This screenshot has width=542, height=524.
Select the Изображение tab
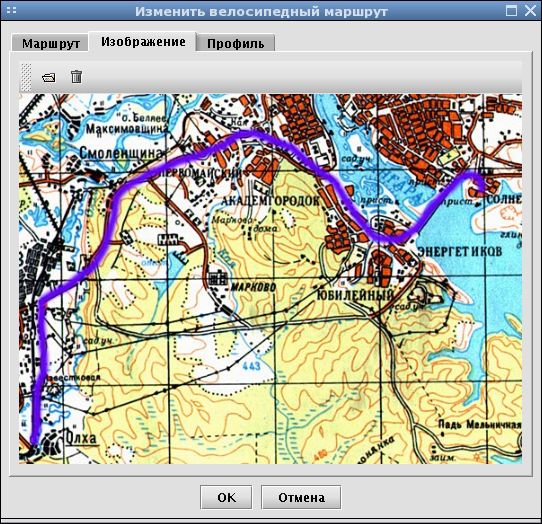point(143,42)
